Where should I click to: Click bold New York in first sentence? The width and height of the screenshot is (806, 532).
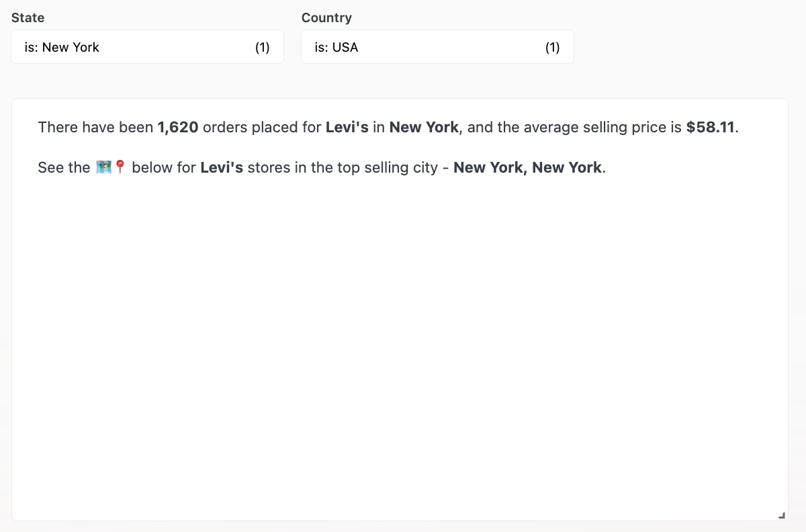tap(424, 127)
